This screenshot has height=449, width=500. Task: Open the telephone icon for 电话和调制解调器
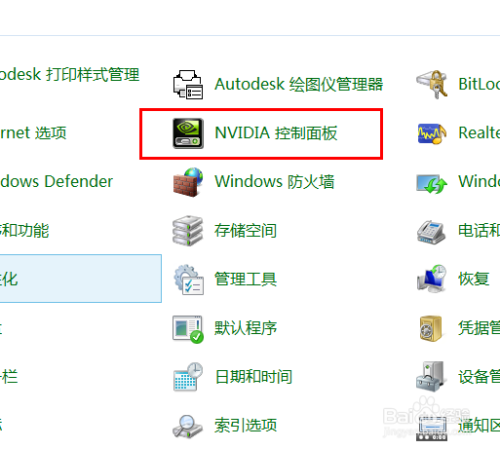click(431, 232)
